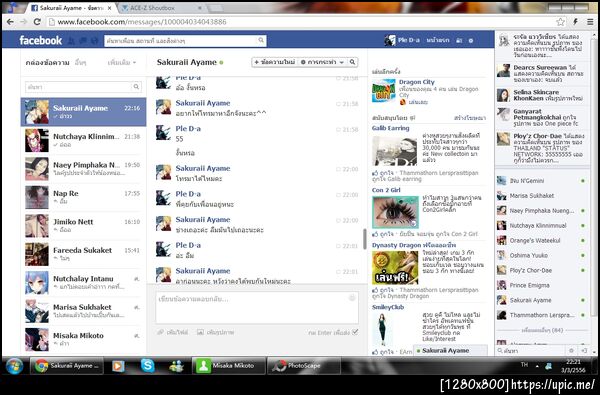Viewport: 600px width, 395px height.
Task: Open Nutchaya Klinnim conversation
Action: point(83,140)
